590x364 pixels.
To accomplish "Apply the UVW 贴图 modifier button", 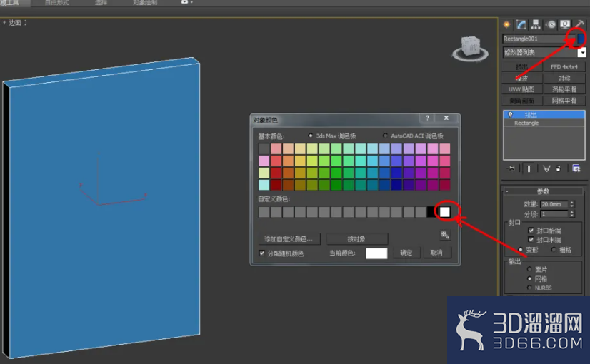I will (x=521, y=89).
